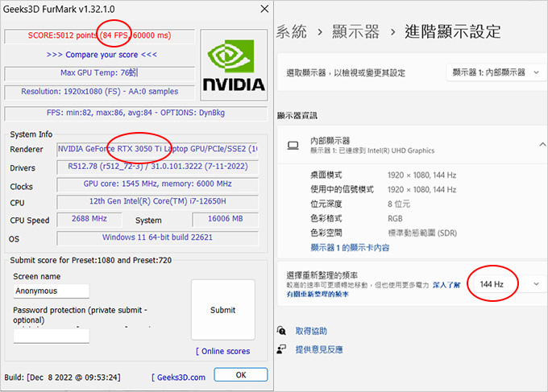The width and height of the screenshot is (548, 392).
Task: Click the 深入了解 link
Action: (x=446, y=285)
